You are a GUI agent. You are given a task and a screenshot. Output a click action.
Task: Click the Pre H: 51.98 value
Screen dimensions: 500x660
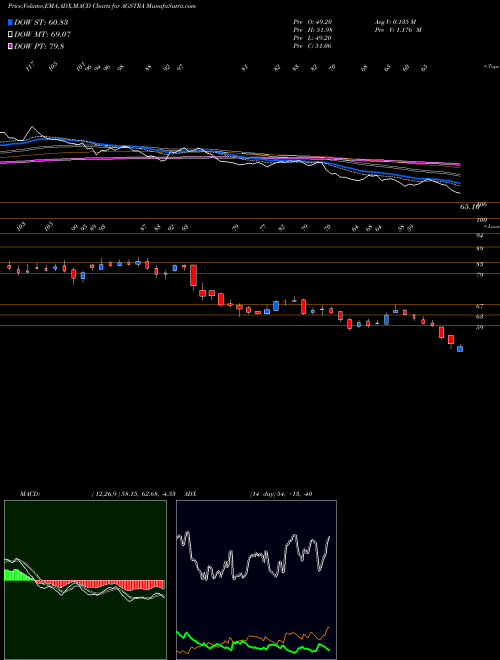tap(313, 30)
